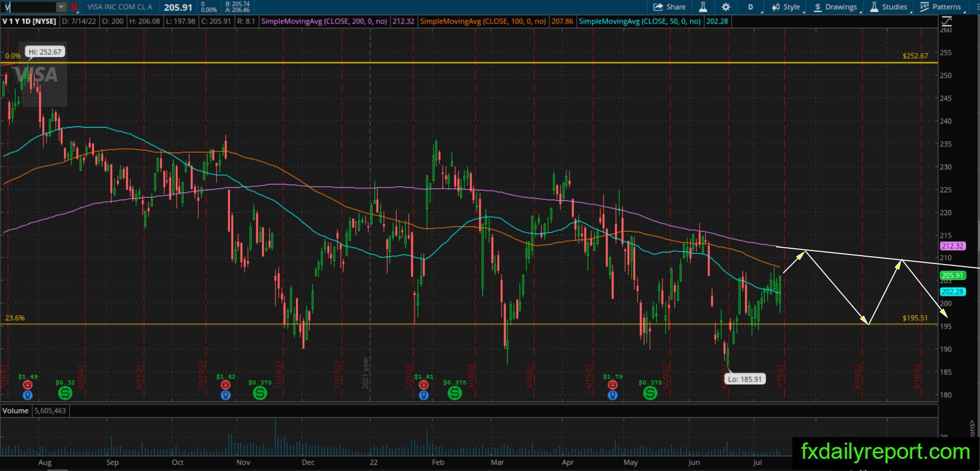Click the 3/18/22 expiration date marker

coord(530,376)
